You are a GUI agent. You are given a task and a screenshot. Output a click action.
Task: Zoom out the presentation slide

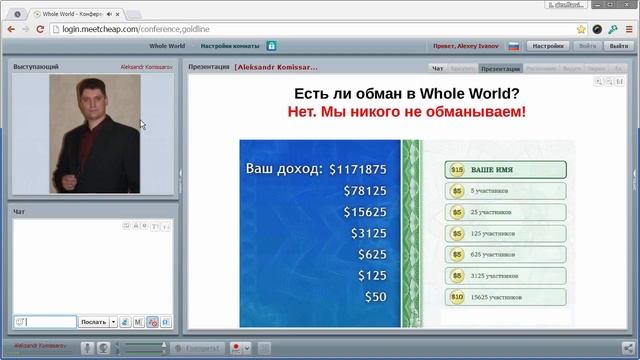point(609,82)
